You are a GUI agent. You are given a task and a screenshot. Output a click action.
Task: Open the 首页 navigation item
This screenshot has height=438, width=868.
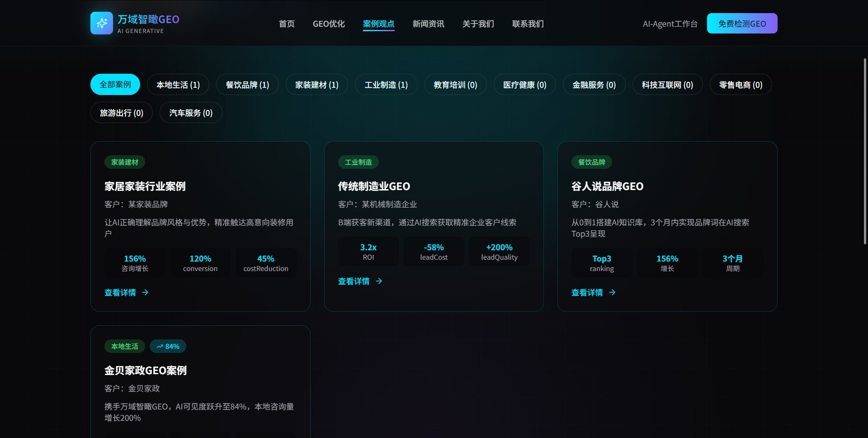[x=287, y=24]
